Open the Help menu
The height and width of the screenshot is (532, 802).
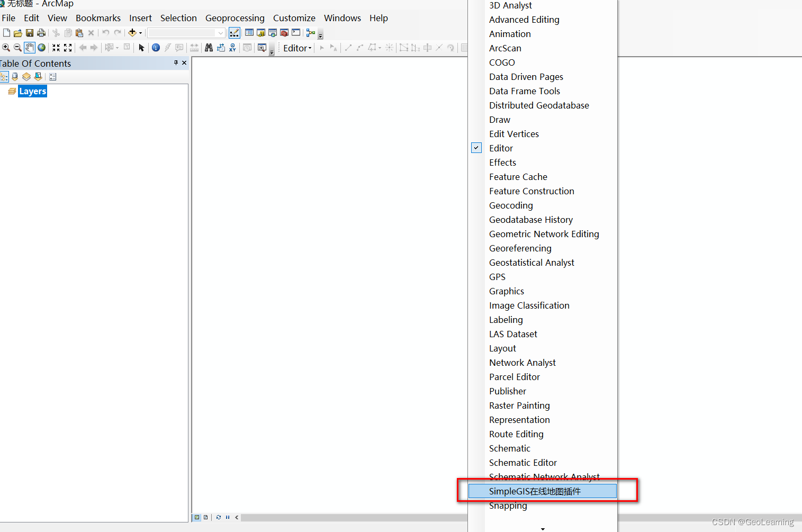click(x=379, y=18)
